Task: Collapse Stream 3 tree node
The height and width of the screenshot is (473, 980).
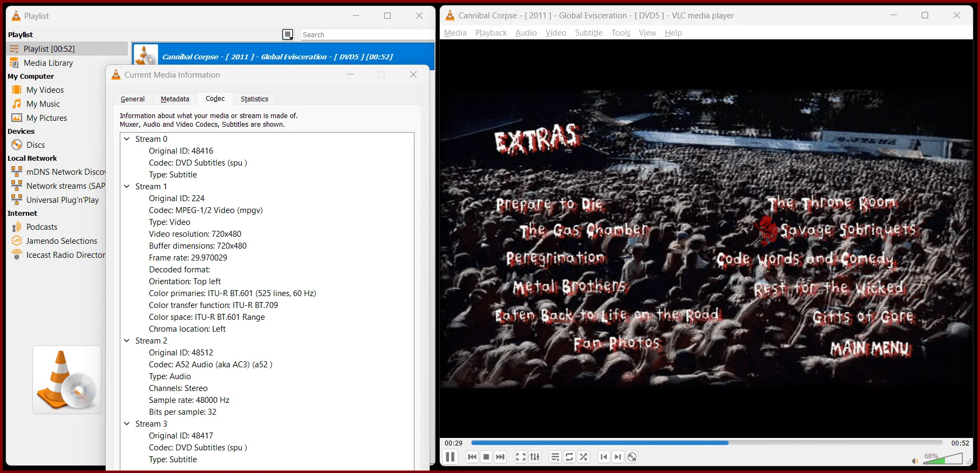Action: 127,423
